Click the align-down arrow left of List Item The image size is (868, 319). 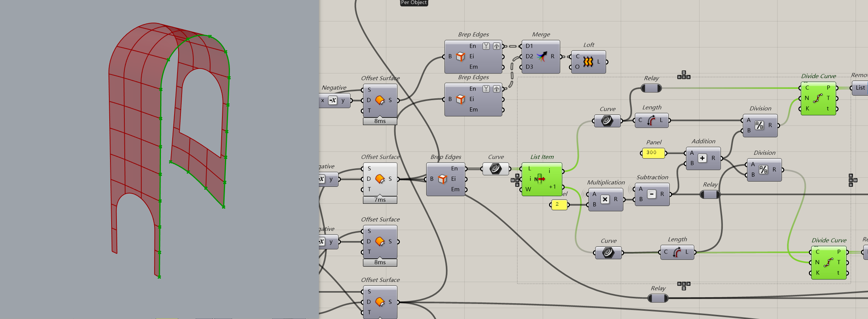click(517, 185)
